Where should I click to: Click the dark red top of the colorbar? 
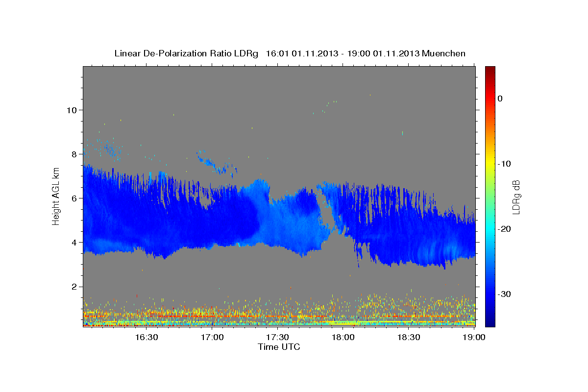click(x=490, y=71)
